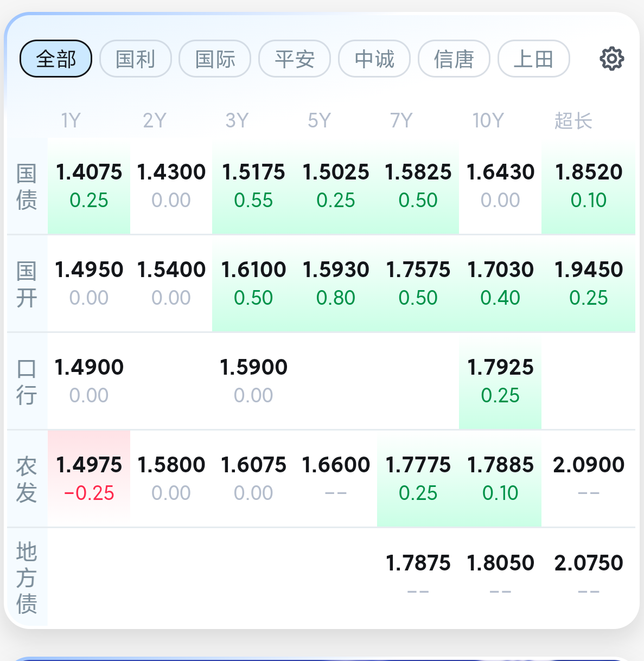Screen dimensions: 644x661
Task: Click the 国开 5Y yield 1.5930
Action: (336, 284)
